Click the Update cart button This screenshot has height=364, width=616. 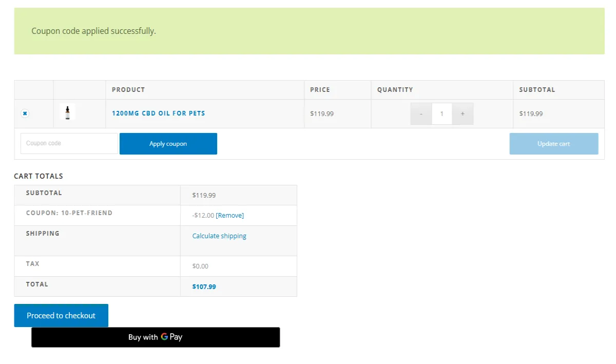tap(553, 144)
